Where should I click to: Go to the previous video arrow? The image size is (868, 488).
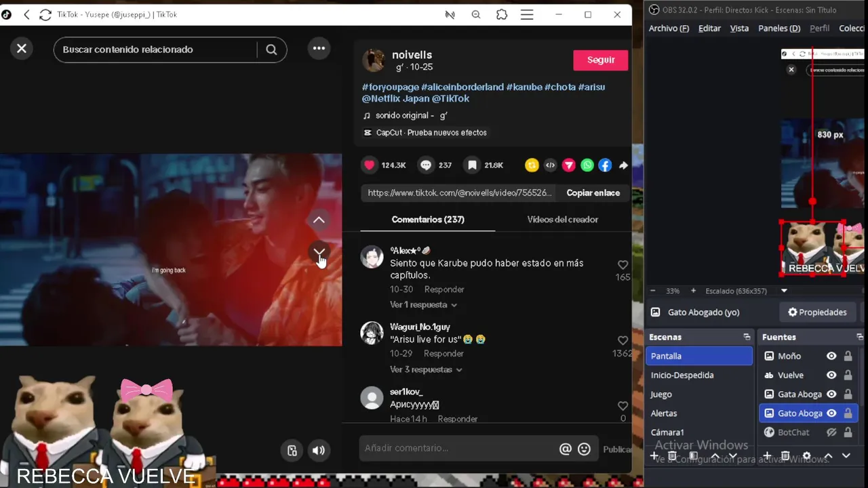coord(319,220)
